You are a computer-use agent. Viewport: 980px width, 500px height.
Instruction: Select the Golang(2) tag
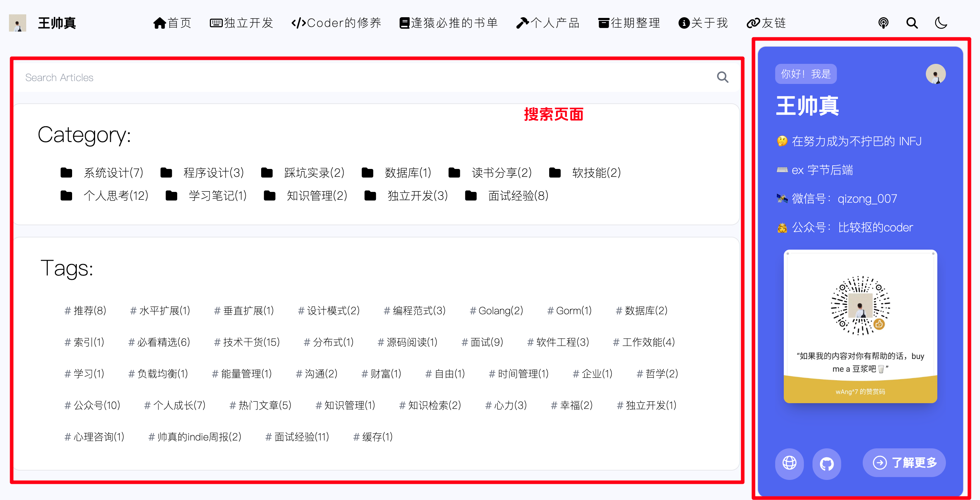click(496, 311)
